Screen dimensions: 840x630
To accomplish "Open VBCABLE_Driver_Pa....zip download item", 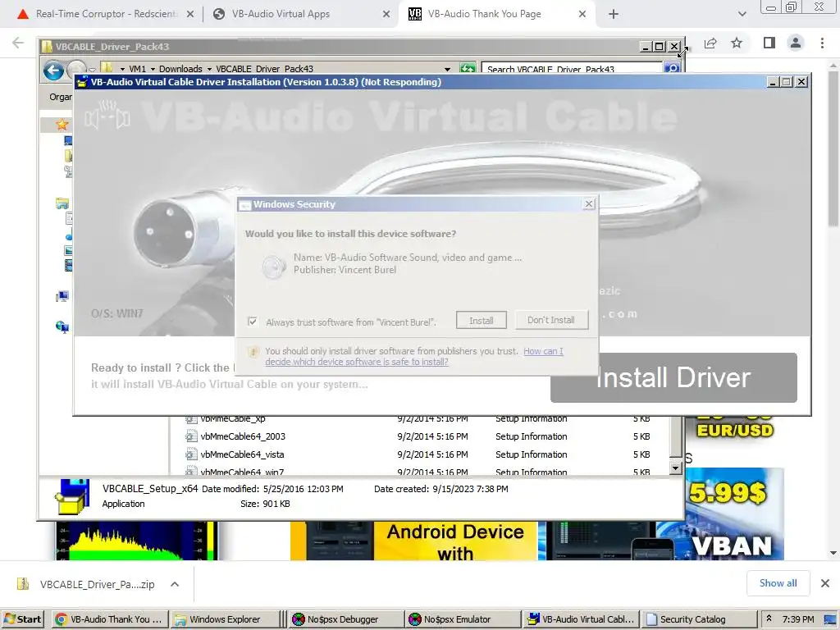I will coord(87,584).
